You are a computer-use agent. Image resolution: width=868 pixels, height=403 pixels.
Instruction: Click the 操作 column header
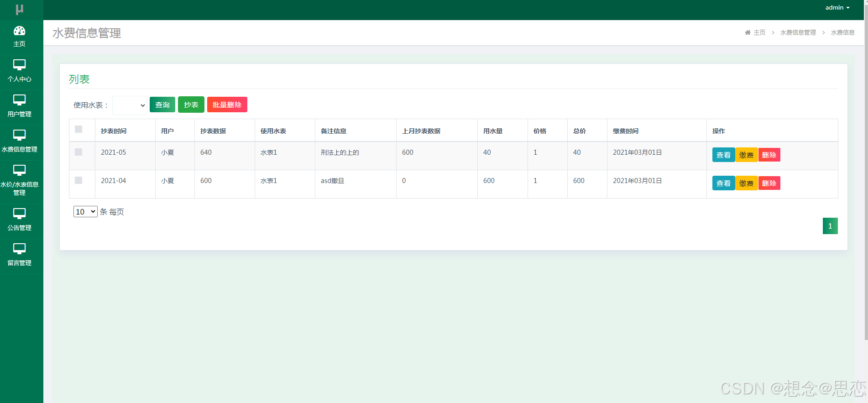coord(719,131)
